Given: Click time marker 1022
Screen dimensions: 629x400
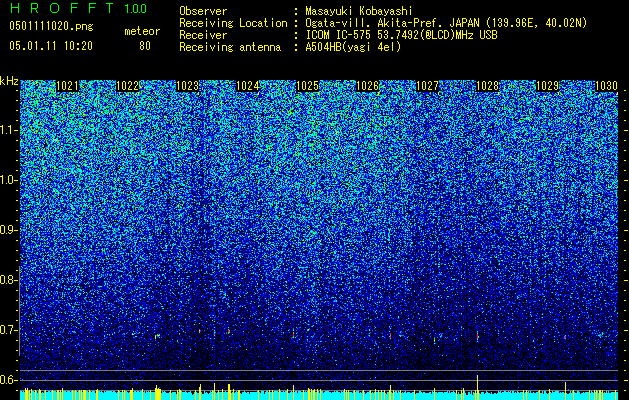Looking at the screenshot, I should click(128, 86).
